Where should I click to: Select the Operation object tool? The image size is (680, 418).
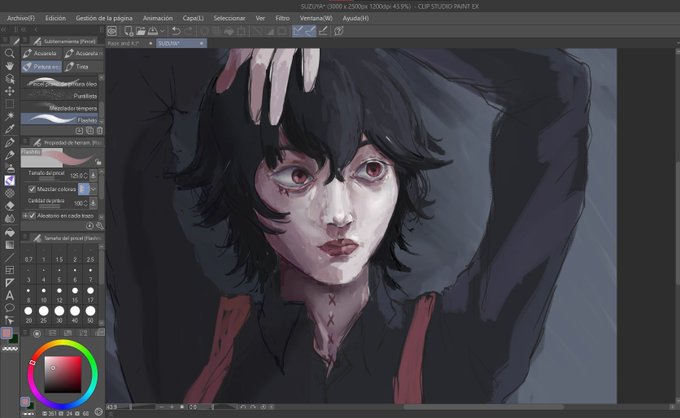tap(10, 78)
